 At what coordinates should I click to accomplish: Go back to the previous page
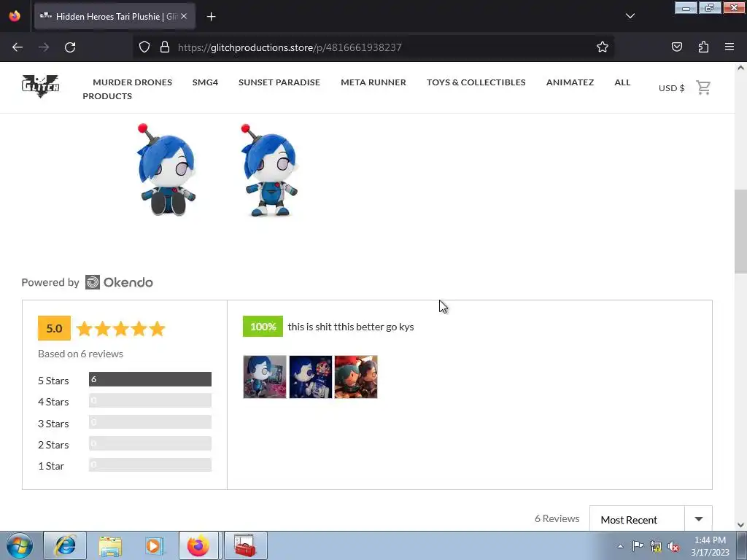tap(18, 47)
